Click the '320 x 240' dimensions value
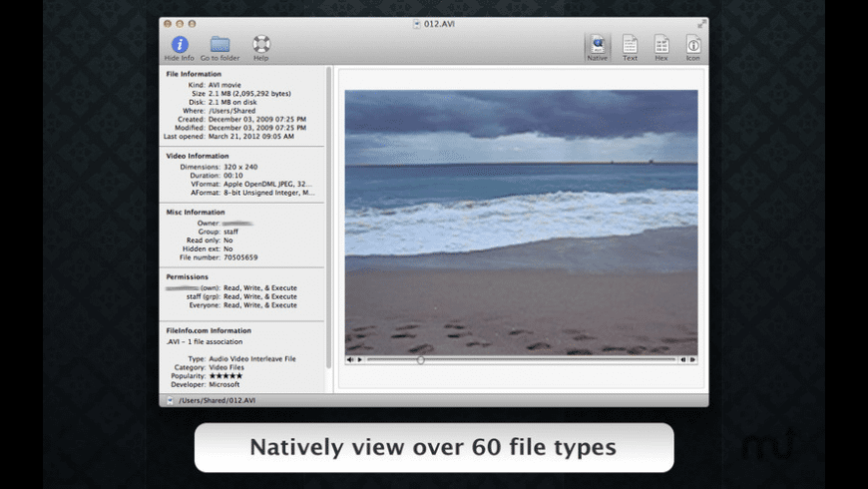Screen dimensions: 868x489 click(x=240, y=167)
